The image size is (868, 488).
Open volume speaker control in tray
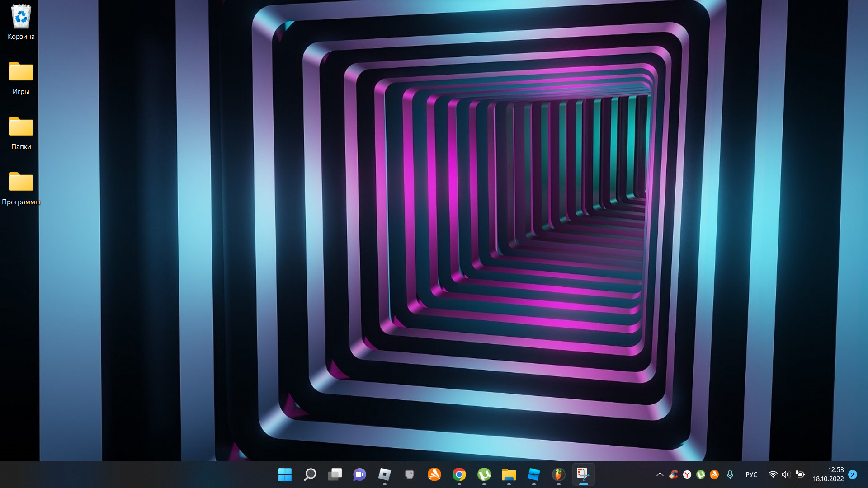[786, 474]
